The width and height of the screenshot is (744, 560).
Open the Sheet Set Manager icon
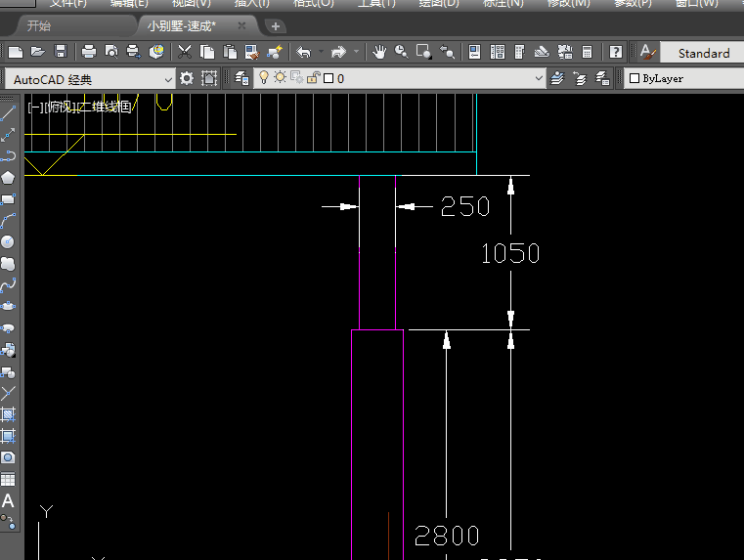tap(542, 51)
